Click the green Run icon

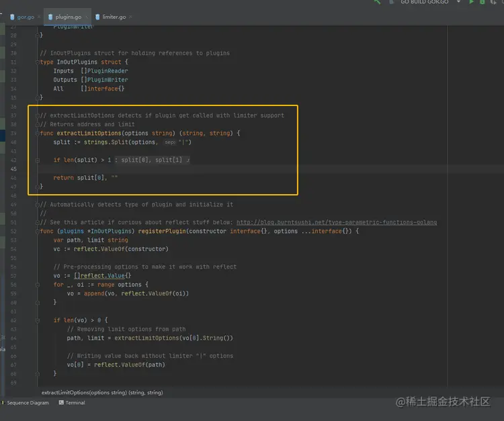471,2
